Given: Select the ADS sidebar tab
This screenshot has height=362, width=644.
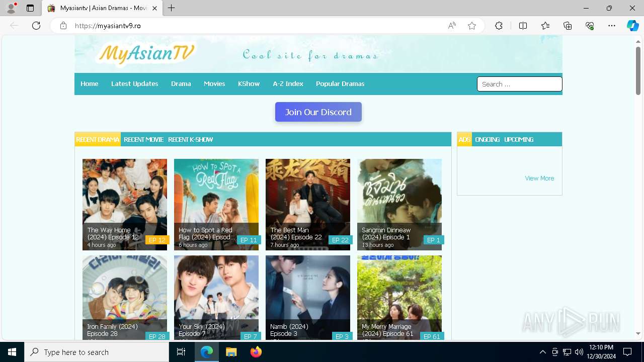Looking at the screenshot, I should (464, 139).
